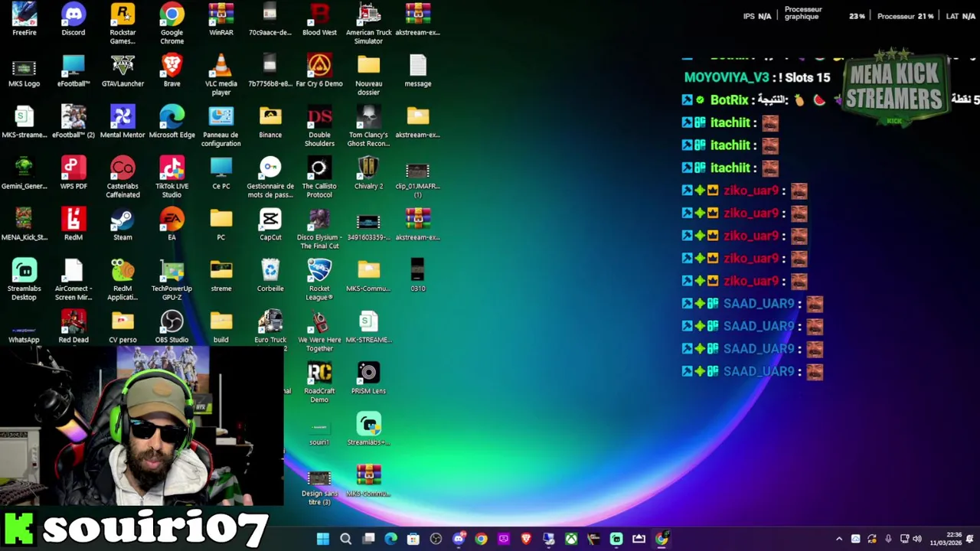
Task: Open the Discord desktop shortcut
Action: tap(73, 19)
